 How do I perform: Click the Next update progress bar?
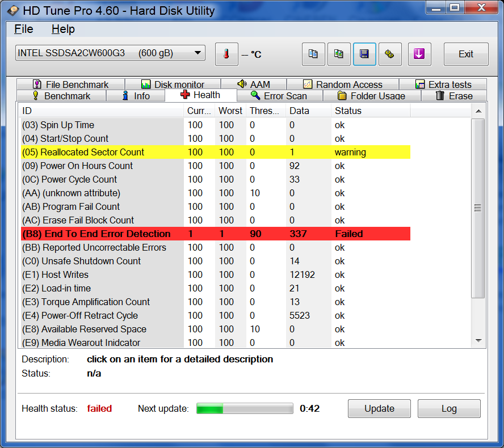(x=245, y=408)
